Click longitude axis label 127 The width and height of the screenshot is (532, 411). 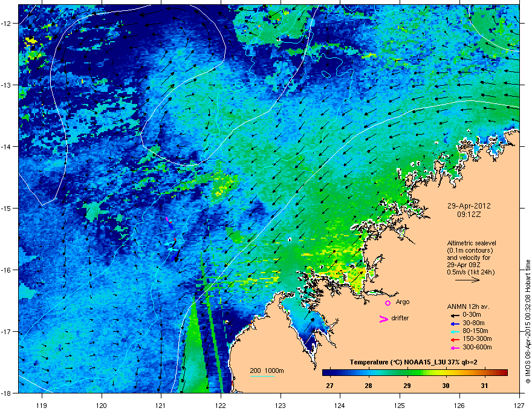tap(519, 405)
